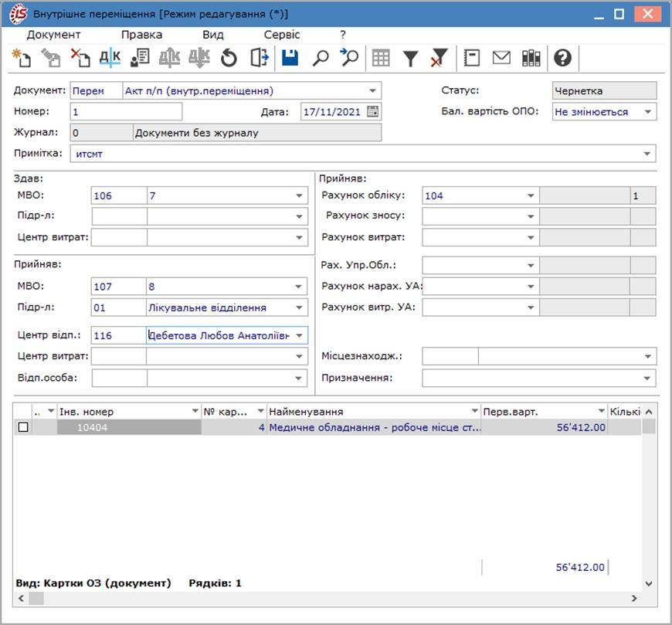Open the Інв. номер column filter arrow
This screenshot has width=672, height=625.
tap(195, 411)
